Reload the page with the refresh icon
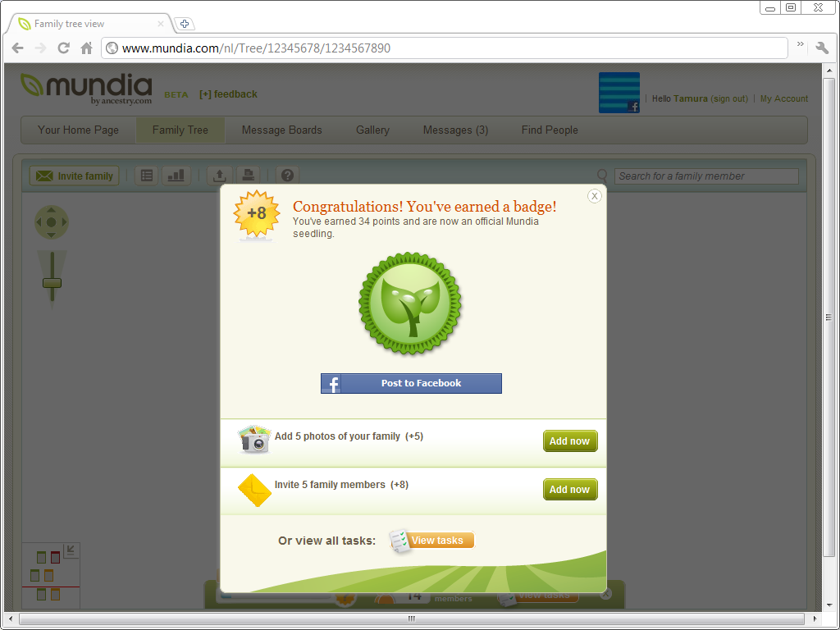 coord(64,48)
